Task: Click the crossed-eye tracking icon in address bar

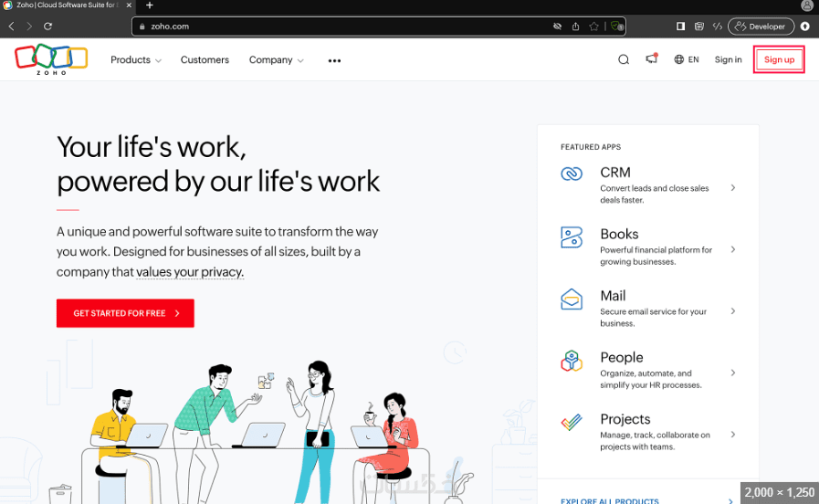Action: pyautogui.click(x=557, y=26)
